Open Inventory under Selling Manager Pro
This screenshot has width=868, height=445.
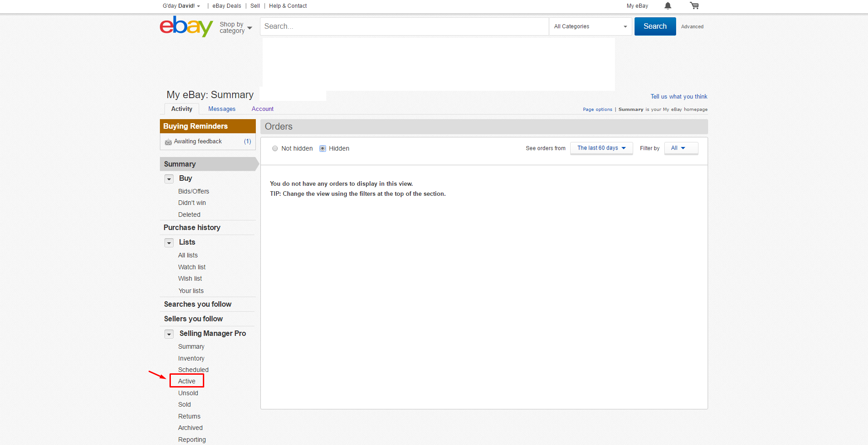coord(191,358)
